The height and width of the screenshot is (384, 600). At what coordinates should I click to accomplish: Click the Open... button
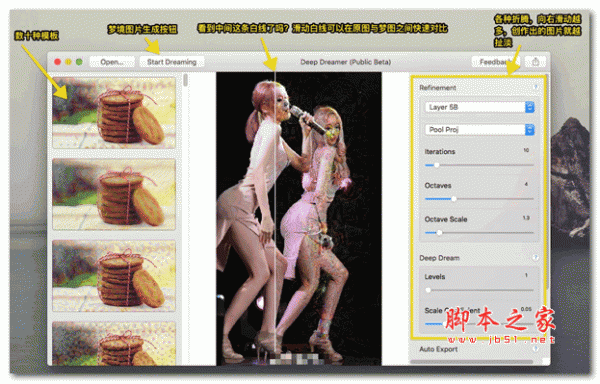[x=112, y=62]
